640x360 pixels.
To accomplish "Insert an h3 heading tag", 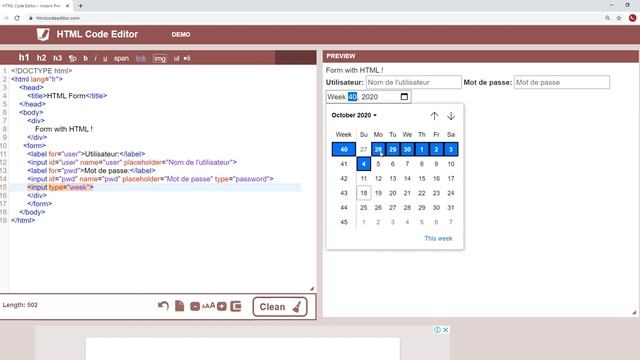I will [58, 58].
